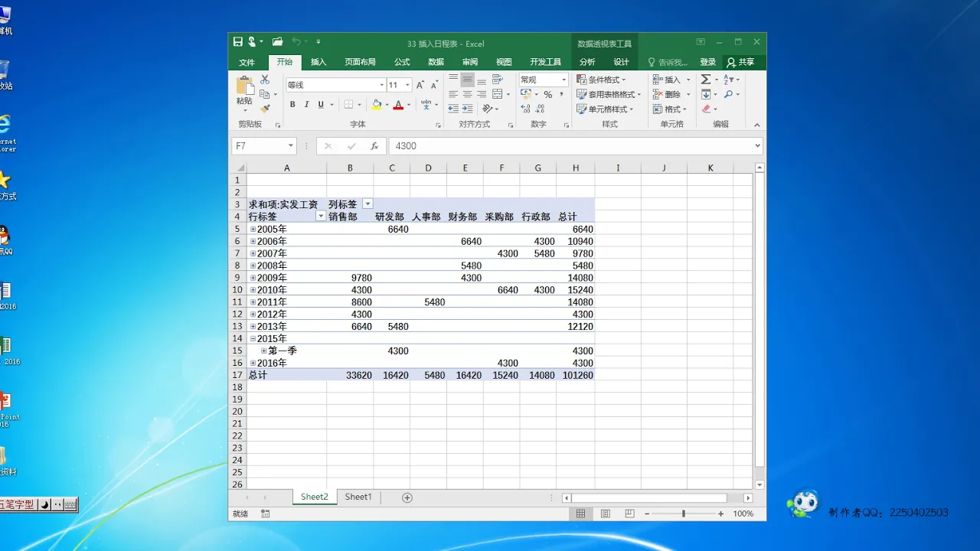The width and height of the screenshot is (980, 551).
Task: Switch to Page Layout view in the status bar
Action: [605, 514]
